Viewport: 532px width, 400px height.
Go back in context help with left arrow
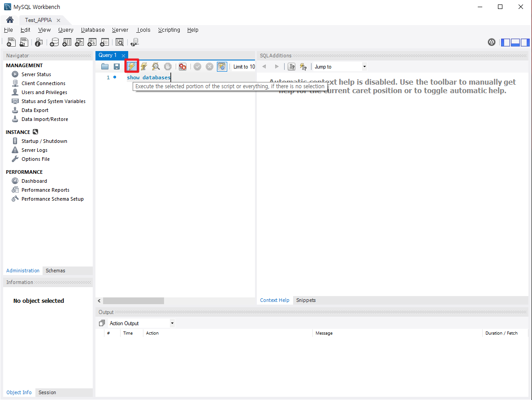pyautogui.click(x=264, y=66)
